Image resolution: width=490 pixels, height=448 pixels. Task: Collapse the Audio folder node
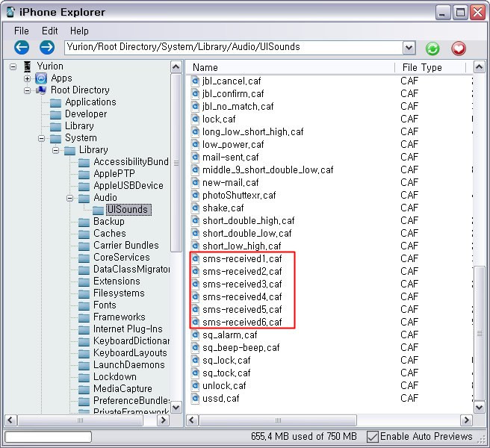click(x=69, y=198)
